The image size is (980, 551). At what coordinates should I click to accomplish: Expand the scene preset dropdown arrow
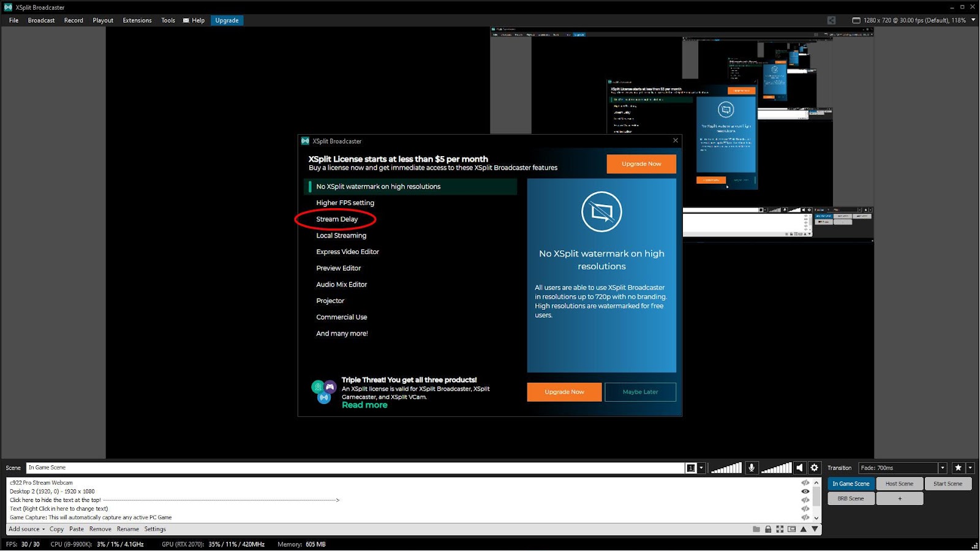(701, 468)
